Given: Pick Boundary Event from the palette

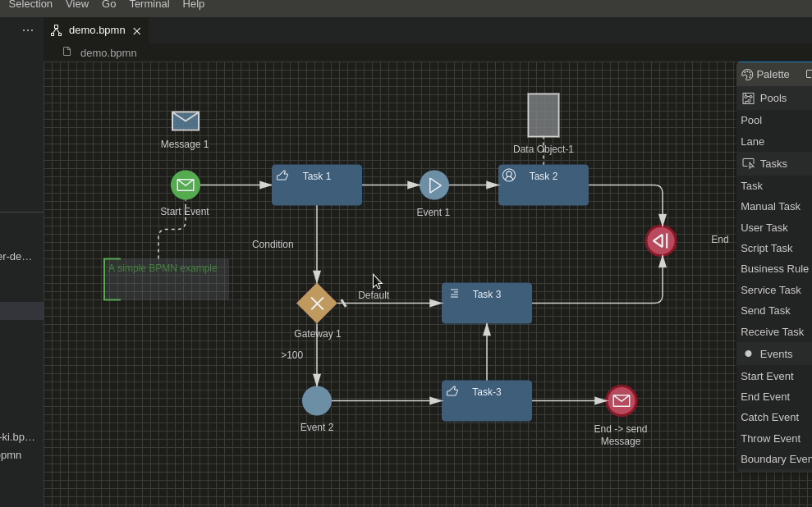Looking at the screenshot, I should point(771,459).
